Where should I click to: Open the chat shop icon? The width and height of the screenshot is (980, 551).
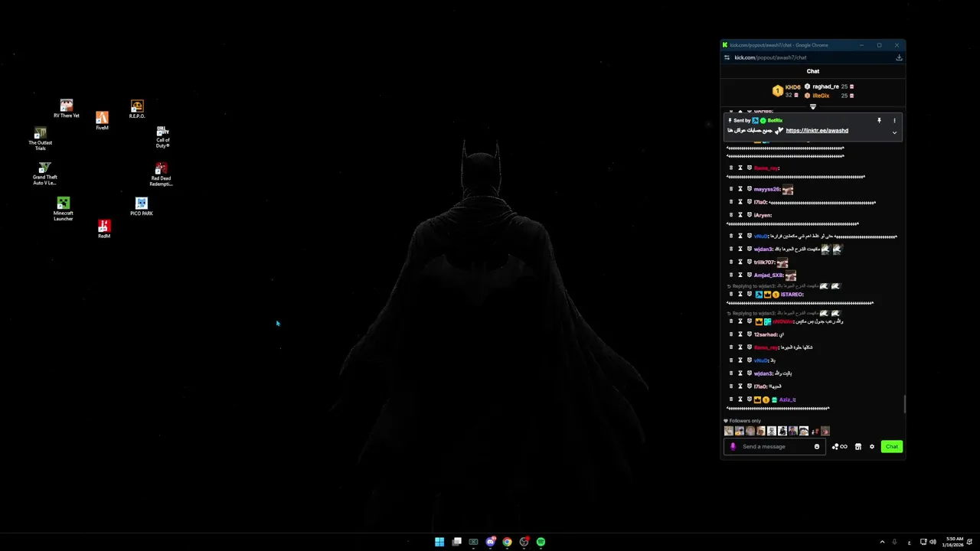(x=858, y=446)
